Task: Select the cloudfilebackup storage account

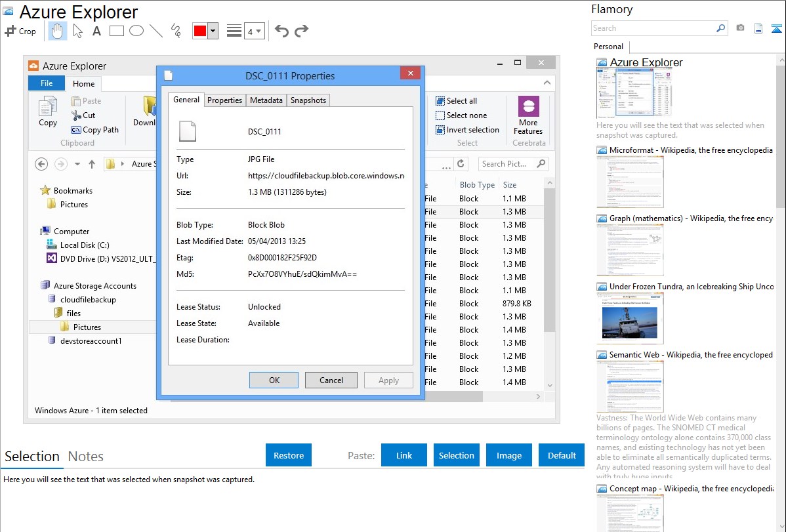Action: 88,299
